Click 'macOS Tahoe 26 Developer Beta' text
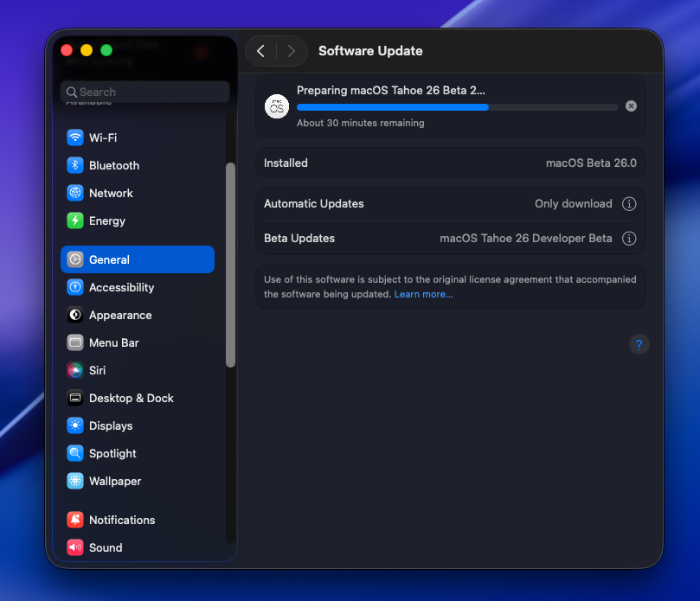 [526, 239]
